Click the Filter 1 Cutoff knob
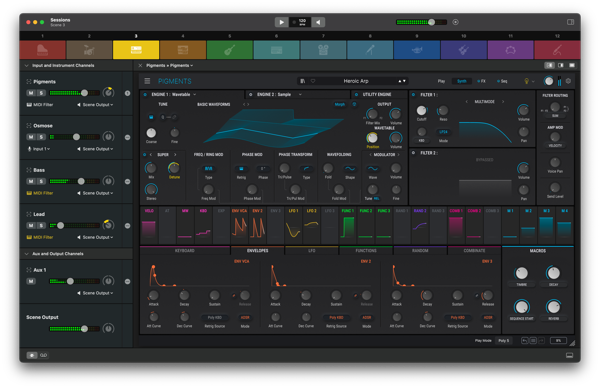600x388 pixels. (x=421, y=111)
